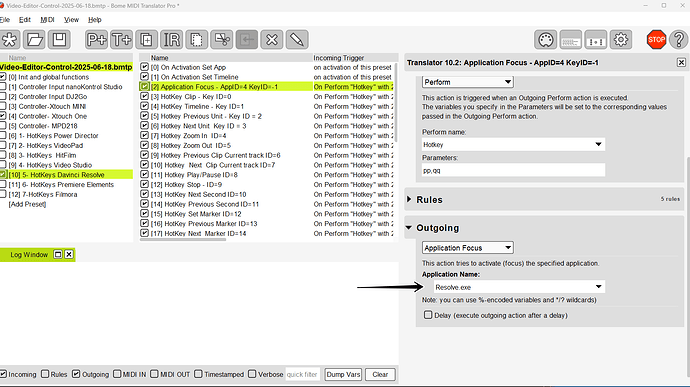Close the translator properties panel
The height and width of the screenshot is (387, 690).
click(x=681, y=63)
